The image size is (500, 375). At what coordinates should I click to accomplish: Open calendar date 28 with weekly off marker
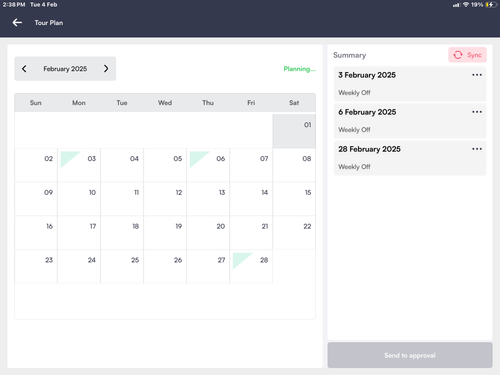tap(251, 266)
